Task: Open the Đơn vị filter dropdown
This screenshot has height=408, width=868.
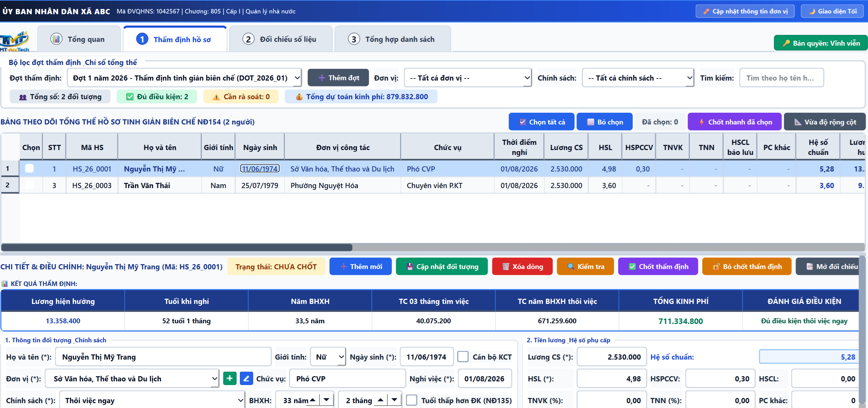Action: 468,78
